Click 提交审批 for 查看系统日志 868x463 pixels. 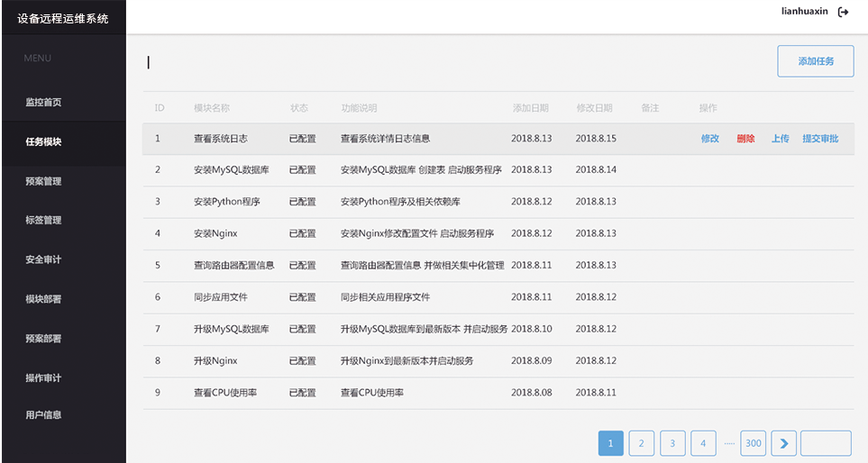(x=820, y=139)
